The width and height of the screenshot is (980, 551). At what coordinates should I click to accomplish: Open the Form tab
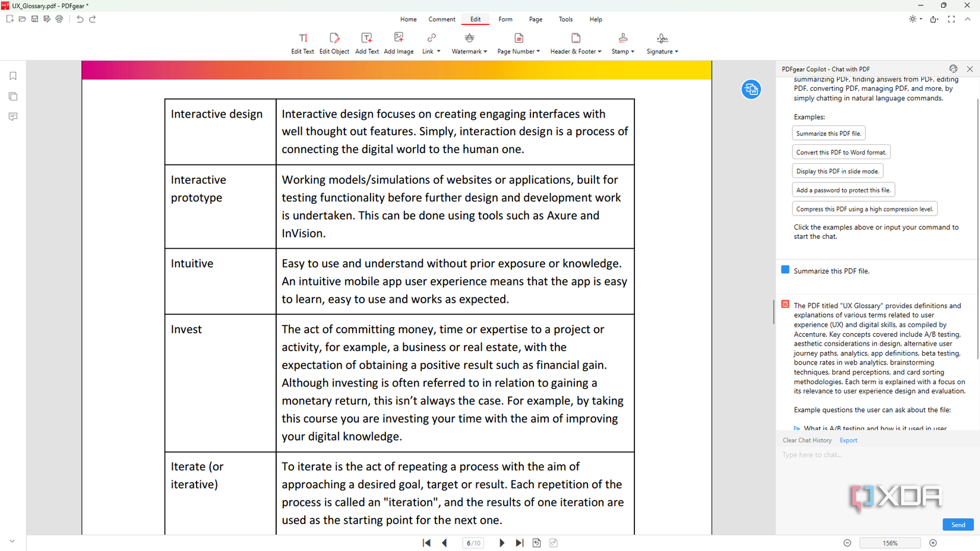click(x=505, y=19)
